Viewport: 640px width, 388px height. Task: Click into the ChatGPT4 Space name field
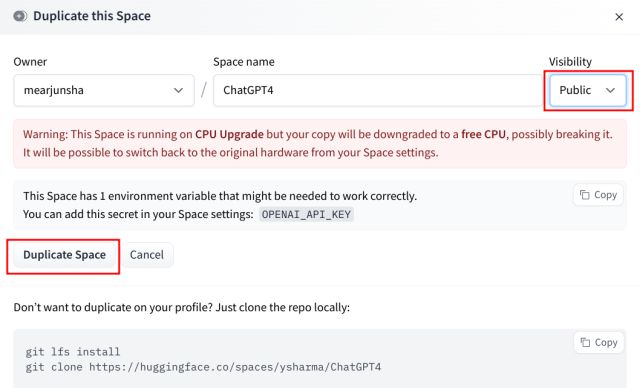tap(378, 90)
